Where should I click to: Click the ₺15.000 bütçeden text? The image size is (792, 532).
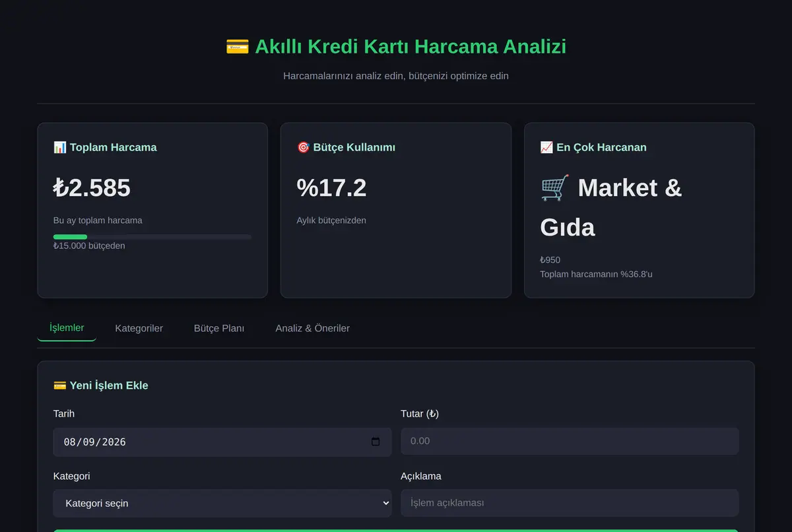89,246
